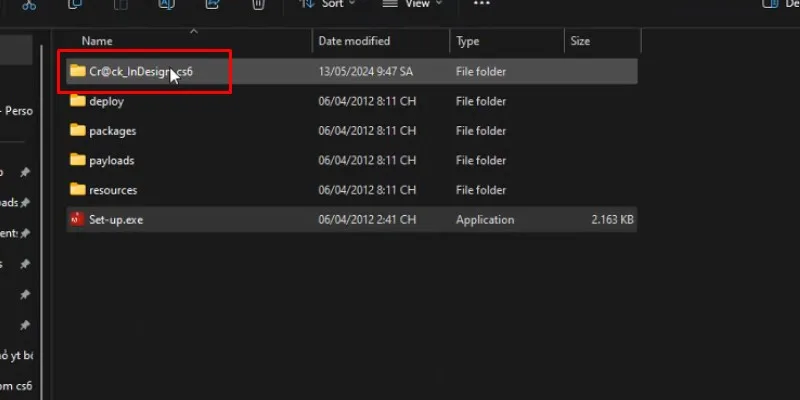Screen dimensions: 800x400
Task: Click the date 06/04/2012 2:41 CH
Action: click(x=367, y=220)
